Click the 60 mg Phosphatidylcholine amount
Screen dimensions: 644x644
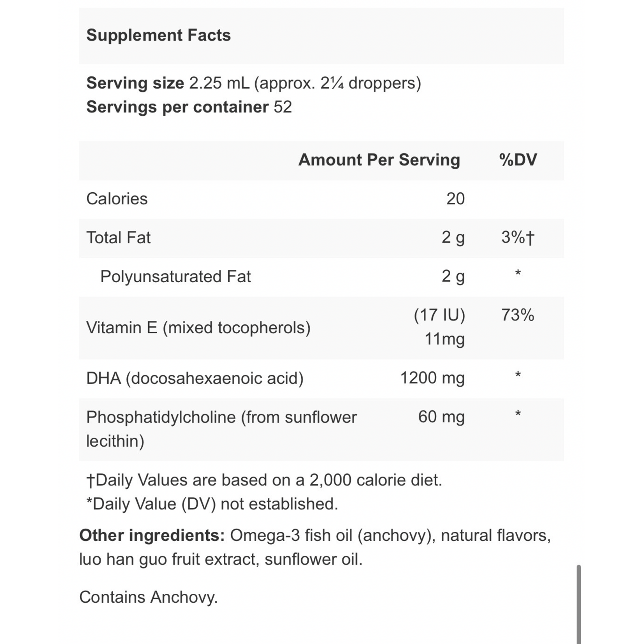click(441, 417)
